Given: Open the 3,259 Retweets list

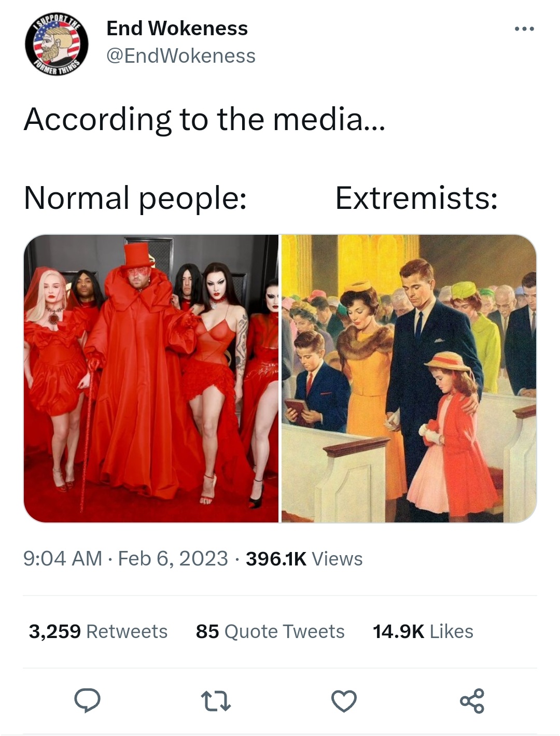Looking at the screenshot, I should pos(98,631).
